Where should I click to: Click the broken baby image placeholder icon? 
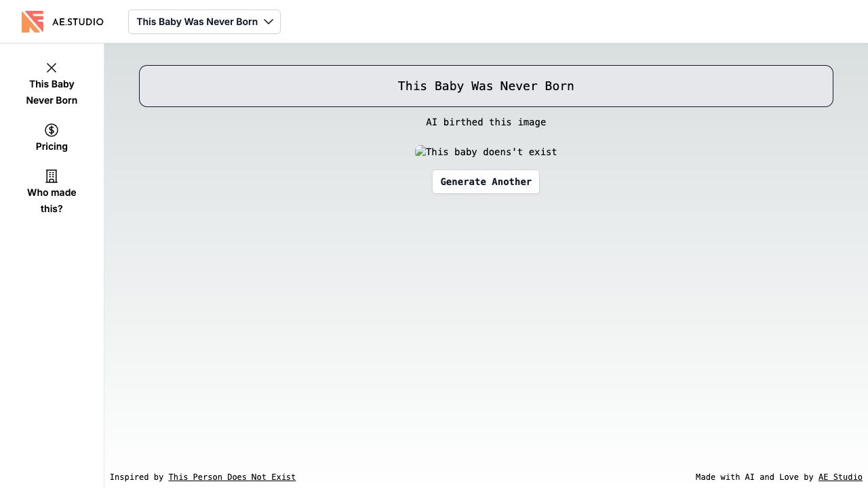click(420, 152)
